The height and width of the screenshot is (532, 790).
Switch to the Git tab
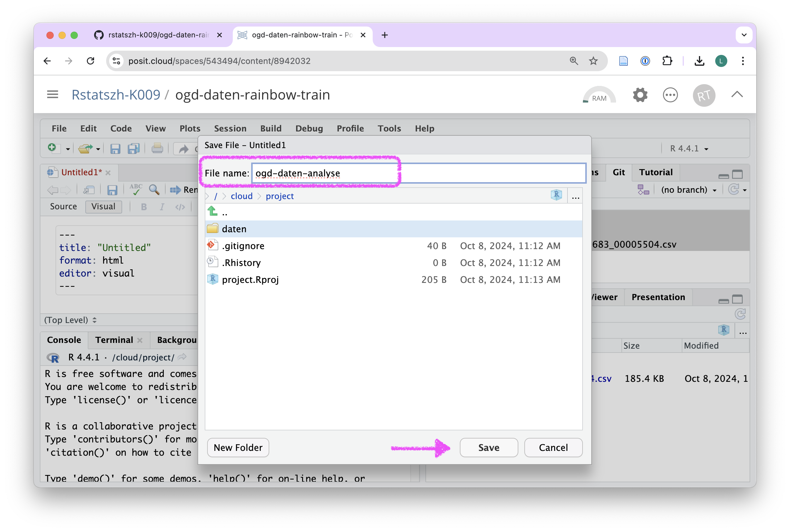click(x=618, y=173)
